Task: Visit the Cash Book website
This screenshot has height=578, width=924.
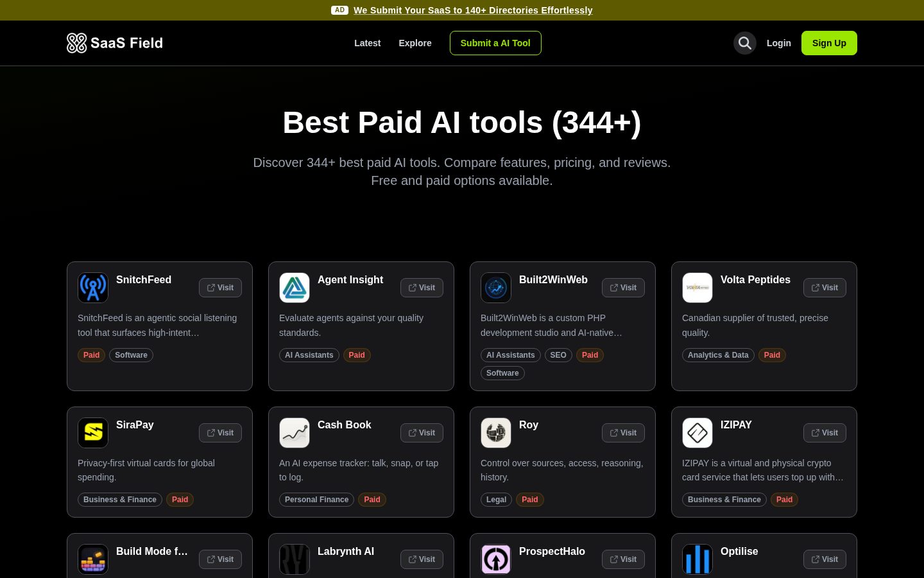Action: tap(422, 433)
